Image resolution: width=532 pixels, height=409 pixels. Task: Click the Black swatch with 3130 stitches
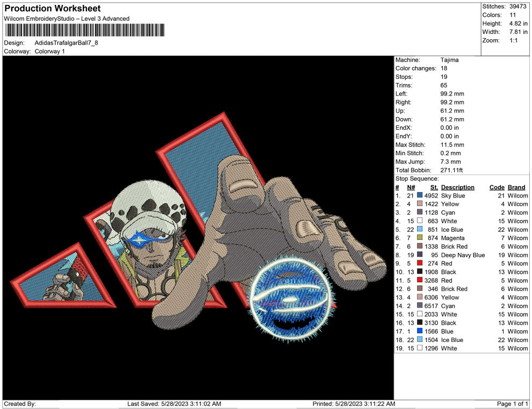(x=420, y=322)
